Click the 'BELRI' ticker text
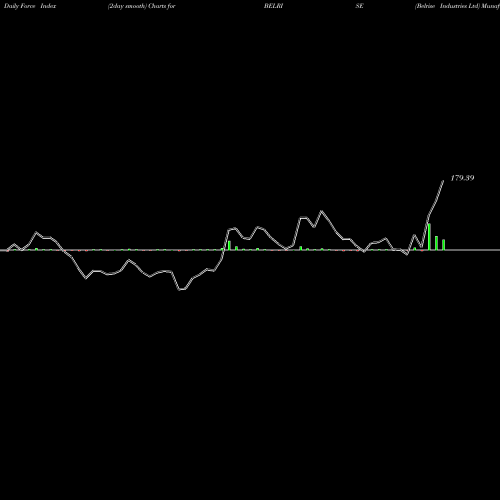 click(x=273, y=6)
